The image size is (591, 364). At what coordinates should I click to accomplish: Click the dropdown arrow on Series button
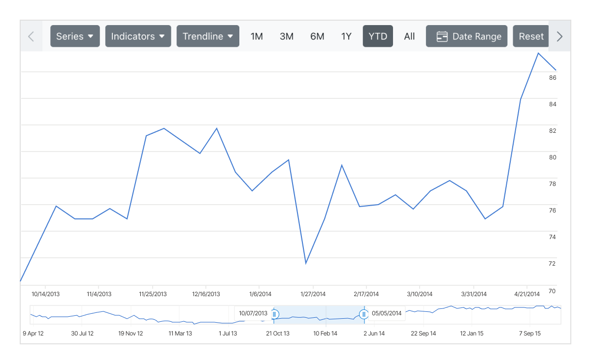(x=91, y=36)
